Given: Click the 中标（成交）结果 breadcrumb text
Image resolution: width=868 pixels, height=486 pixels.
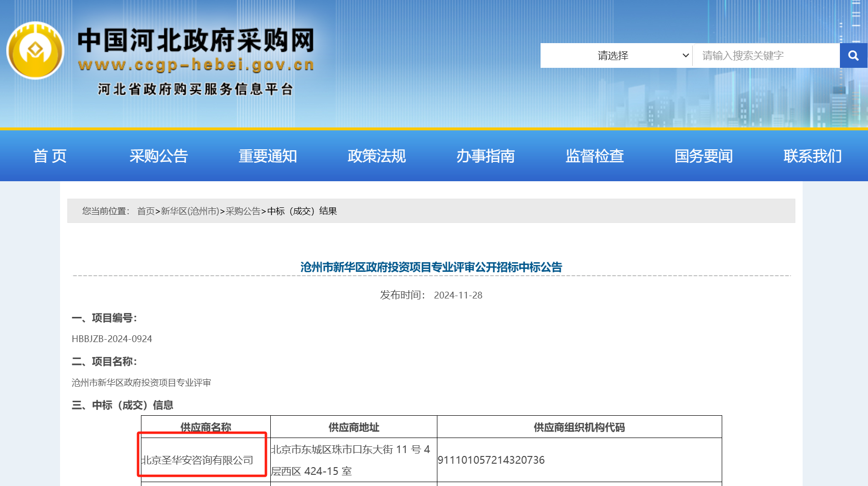Looking at the screenshot, I should tap(302, 211).
